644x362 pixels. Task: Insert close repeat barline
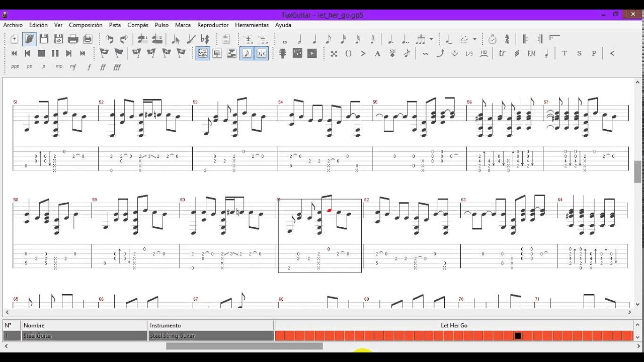(x=540, y=39)
